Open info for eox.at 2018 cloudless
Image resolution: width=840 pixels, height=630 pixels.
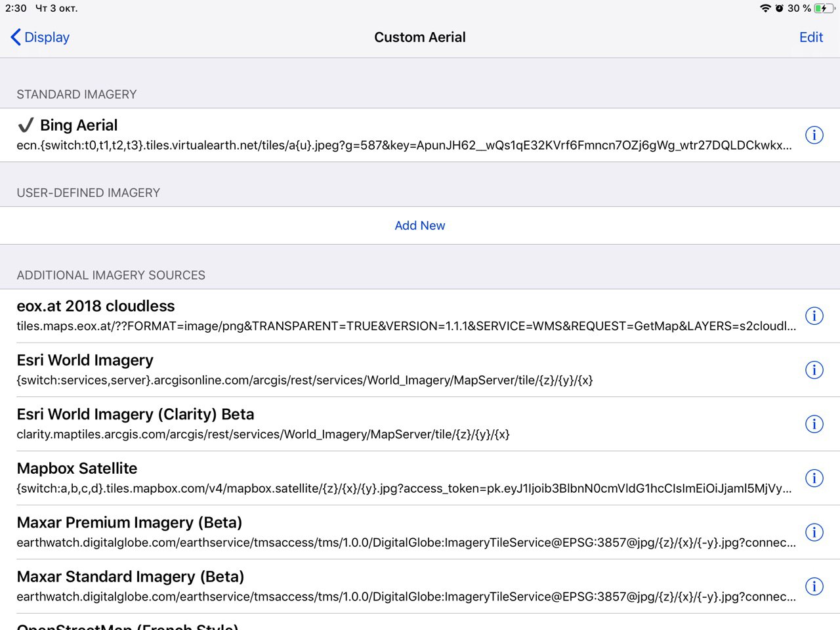pyautogui.click(x=814, y=316)
